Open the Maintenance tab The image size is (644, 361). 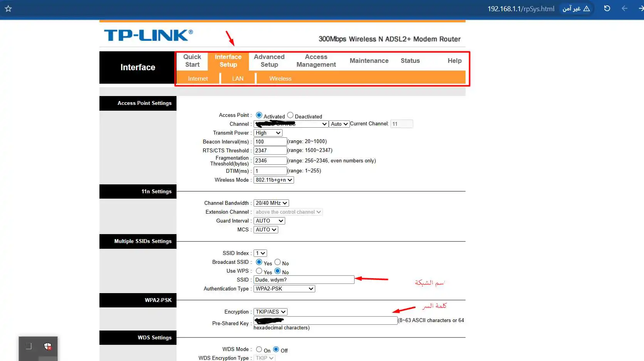click(369, 61)
